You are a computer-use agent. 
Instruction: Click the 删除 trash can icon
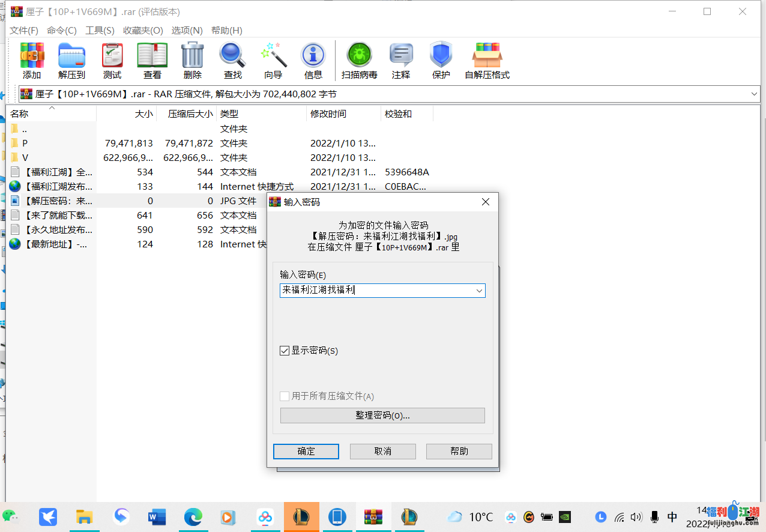(x=193, y=56)
